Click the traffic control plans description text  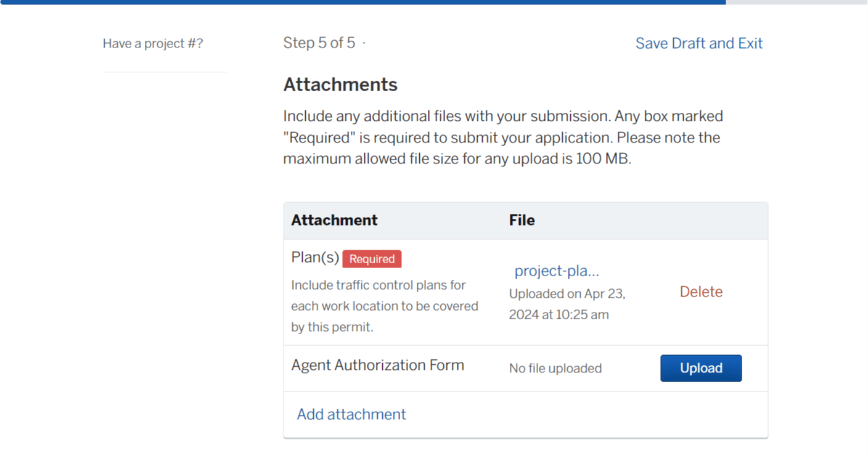384,306
